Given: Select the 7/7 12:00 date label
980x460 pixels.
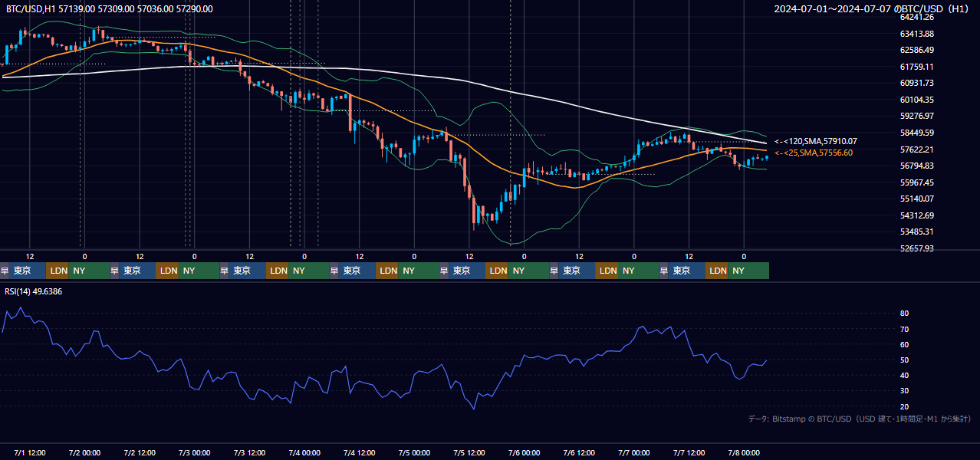Looking at the screenshot, I should coord(689,452).
